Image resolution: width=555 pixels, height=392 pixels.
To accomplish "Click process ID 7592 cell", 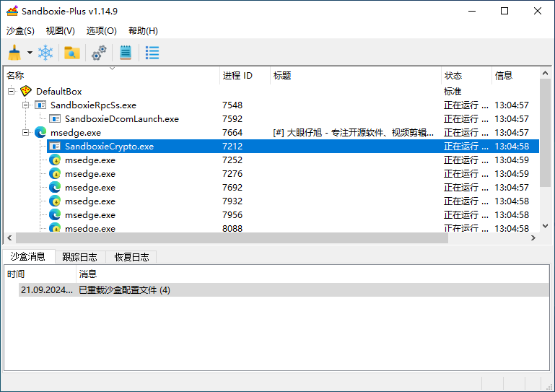I will 232,118.
